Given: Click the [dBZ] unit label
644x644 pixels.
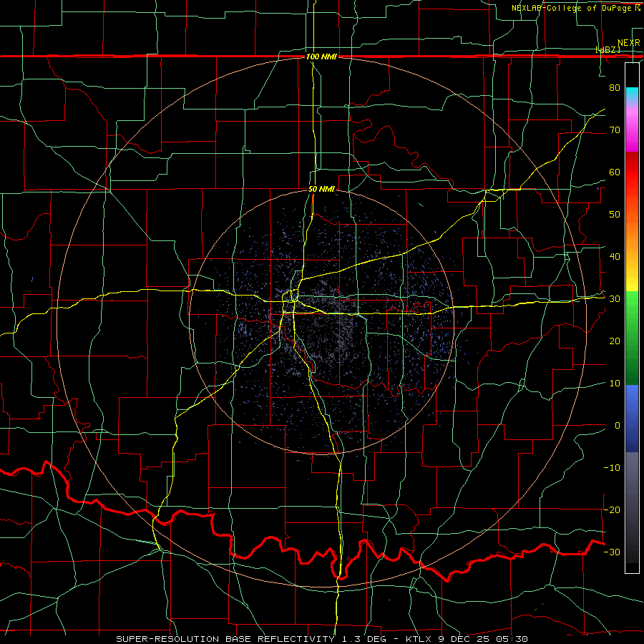Looking at the screenshot, I should pos(608,49).
